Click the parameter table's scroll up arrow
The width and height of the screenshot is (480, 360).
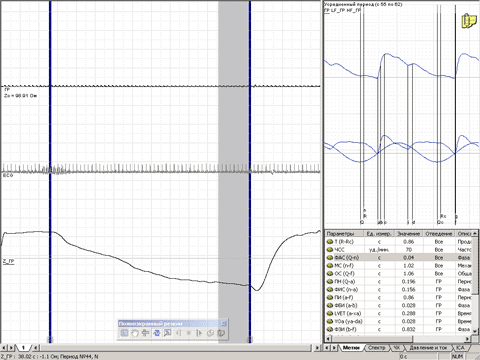point(476,233)
